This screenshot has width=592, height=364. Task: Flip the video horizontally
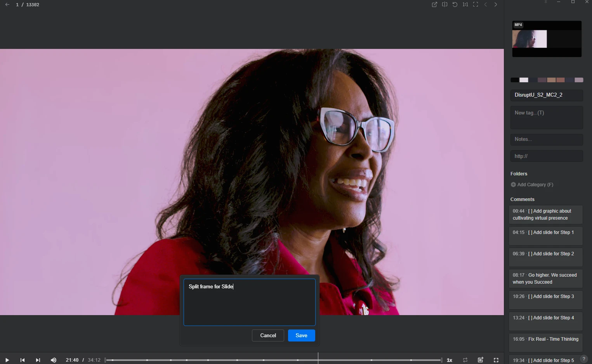(x=444, y=5)
